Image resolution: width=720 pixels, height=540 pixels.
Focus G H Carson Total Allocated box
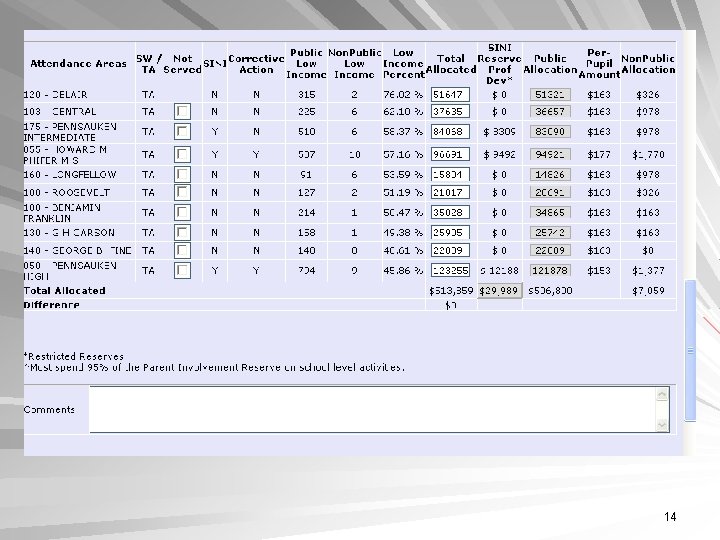pos(450,232)
